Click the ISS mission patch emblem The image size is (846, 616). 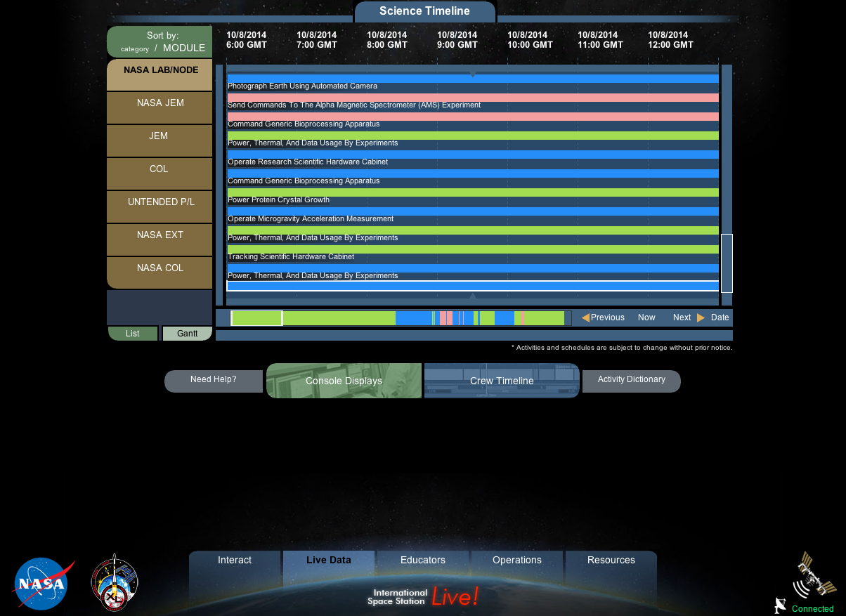pos(114,582)
